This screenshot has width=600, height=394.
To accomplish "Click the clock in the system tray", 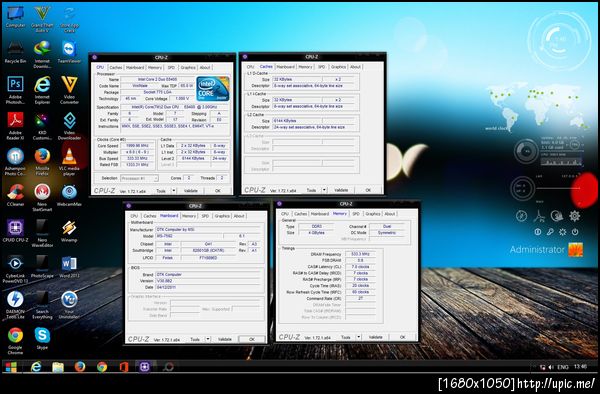I will [x=580, y=367].
